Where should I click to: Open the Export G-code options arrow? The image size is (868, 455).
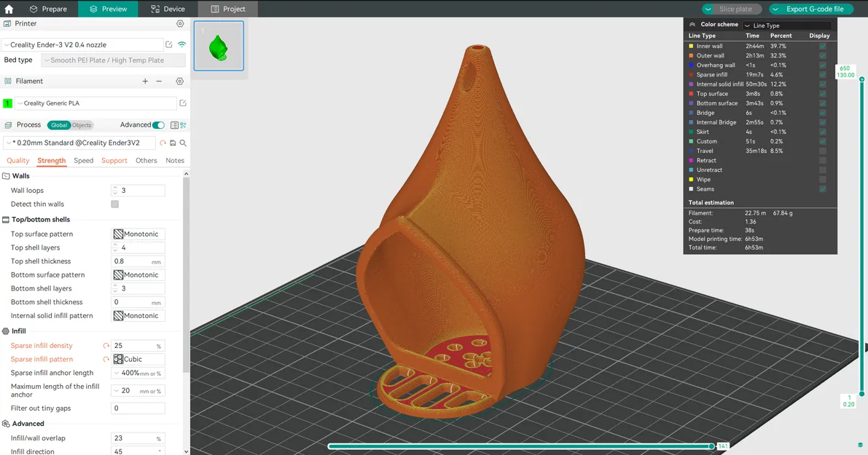(x=775, y=9)
